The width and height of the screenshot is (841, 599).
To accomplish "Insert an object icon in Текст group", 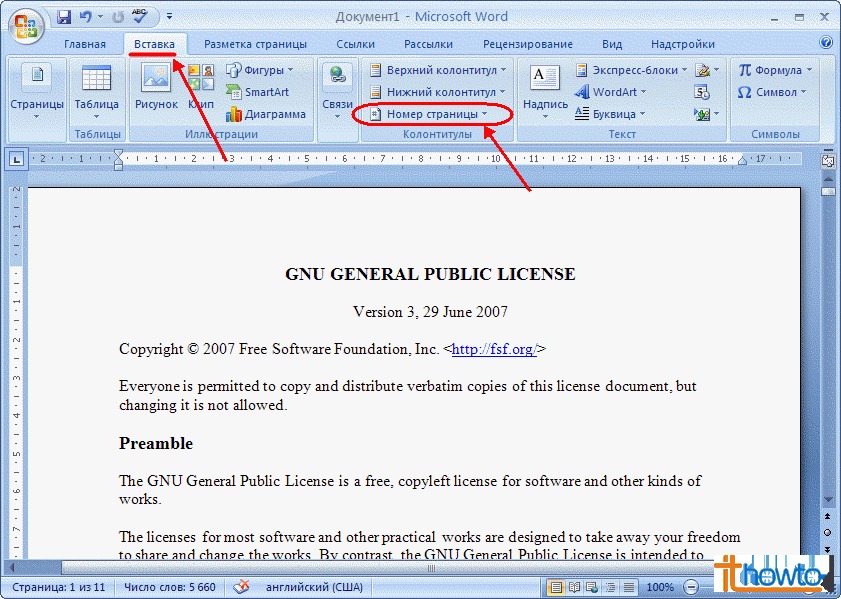I will pyautogui.click(x=706, y=114).
